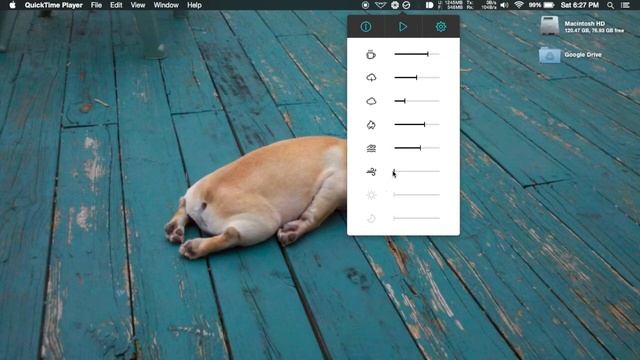Toggle the rain cloud sound icon
This screenshot has height=360, width=640.
coord(371,78)
